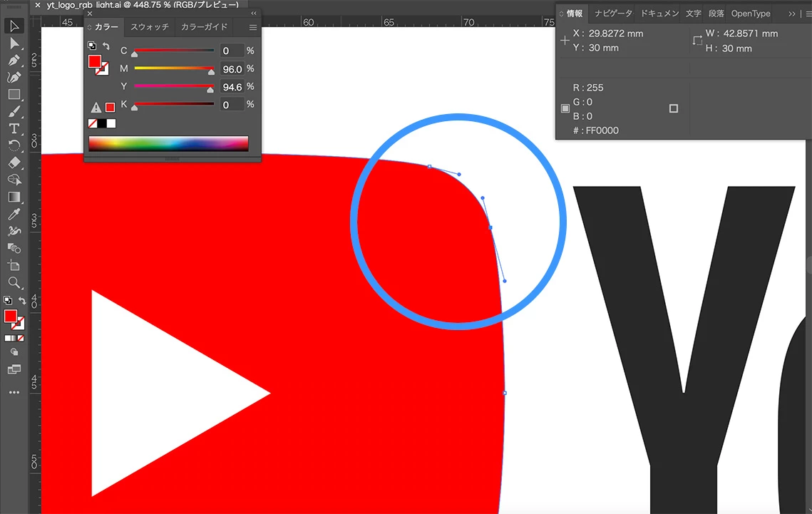Click the M magenta slider track
The height and width of the screenshot is (514, 812).
point(174,68)
